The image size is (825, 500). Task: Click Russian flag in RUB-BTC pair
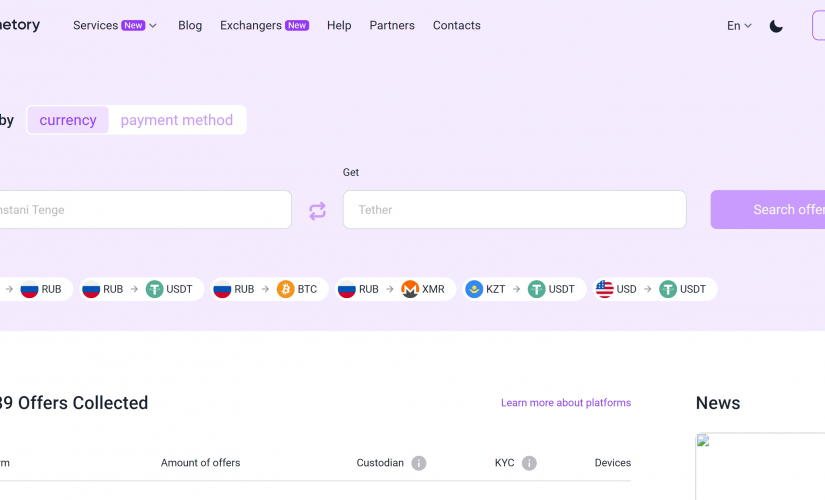[x=222, y=289]
